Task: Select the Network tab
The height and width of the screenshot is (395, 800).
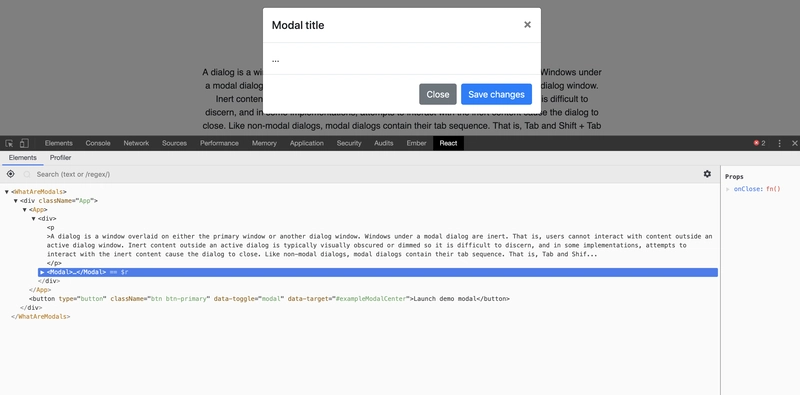Action: click(x=136, y=143)
